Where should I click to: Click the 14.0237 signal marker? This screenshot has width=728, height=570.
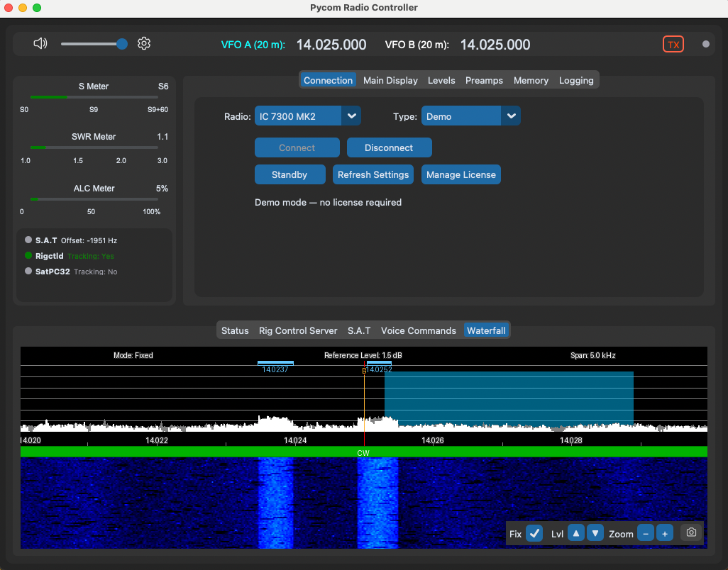pyautogui.click(x=275, y=367)
